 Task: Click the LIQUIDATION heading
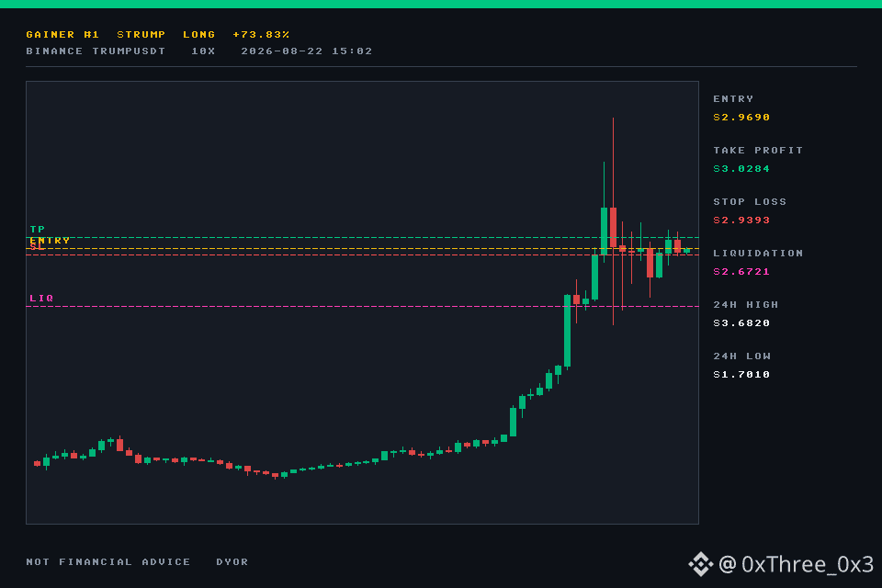click(x=758, y=254)
